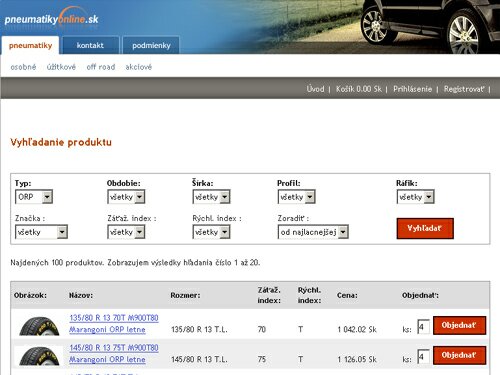500x375 pixels.
Task: Open the Ráfik dropdown
Action: pos(415,197)
